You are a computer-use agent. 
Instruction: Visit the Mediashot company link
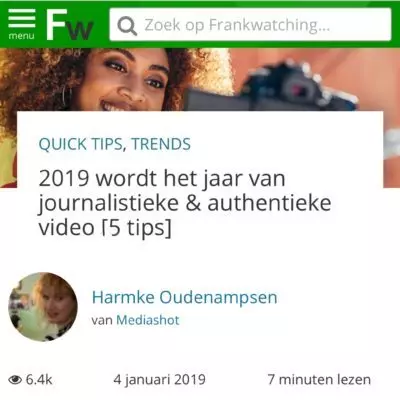point(148,320)
